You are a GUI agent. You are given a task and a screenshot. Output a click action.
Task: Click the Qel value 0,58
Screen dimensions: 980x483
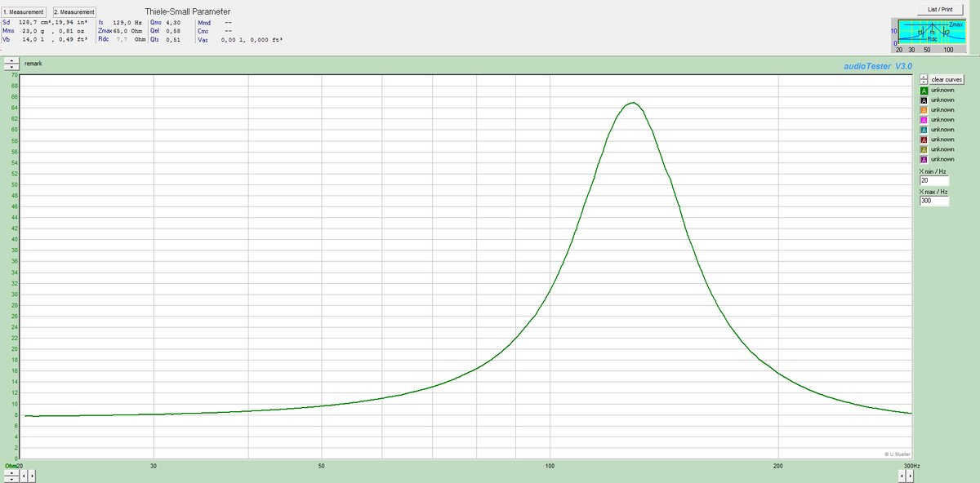pyautogui.click(x=173, y=31)
